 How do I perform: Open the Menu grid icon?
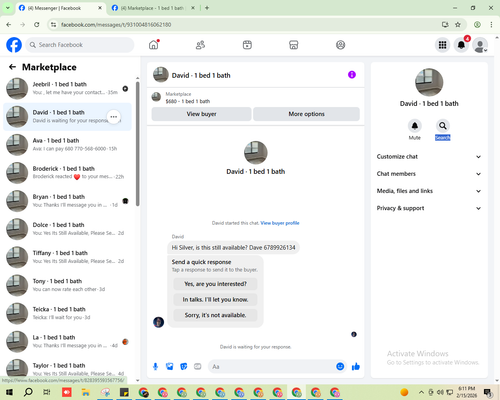pos(442,45)
